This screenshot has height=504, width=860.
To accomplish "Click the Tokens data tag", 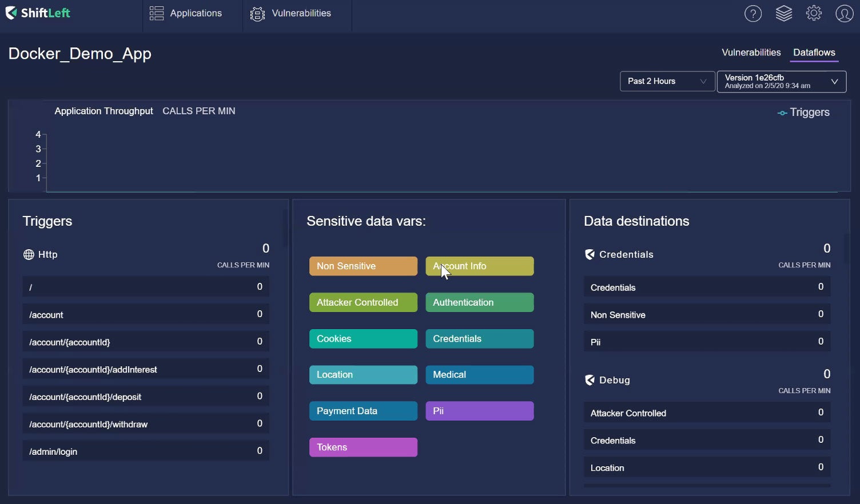I will tap(364, 447).
